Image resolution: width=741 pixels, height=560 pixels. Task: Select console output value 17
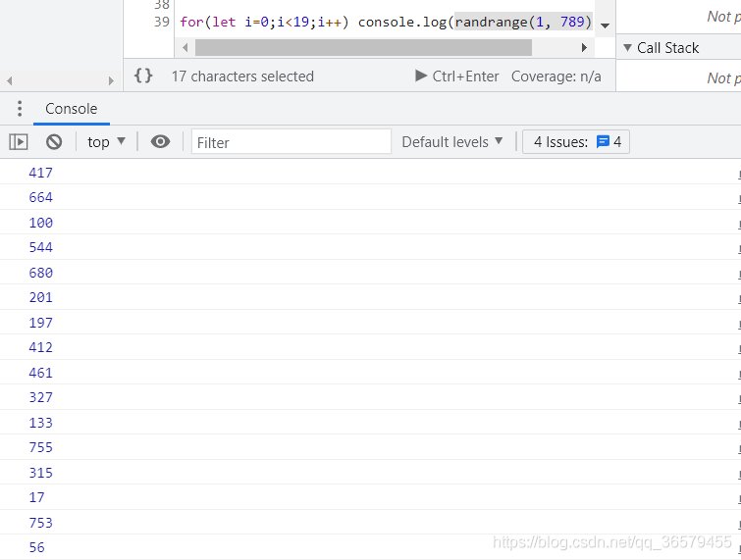click(x=37, y=497)
